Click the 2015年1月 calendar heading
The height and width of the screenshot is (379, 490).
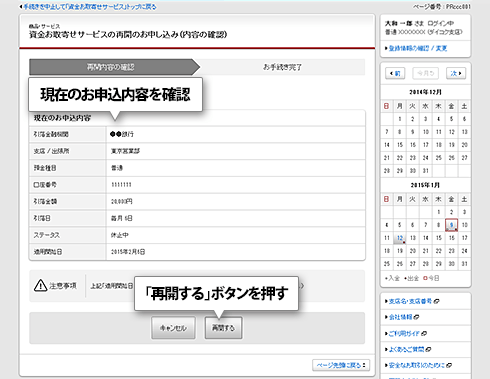click(x=425, y=185)
